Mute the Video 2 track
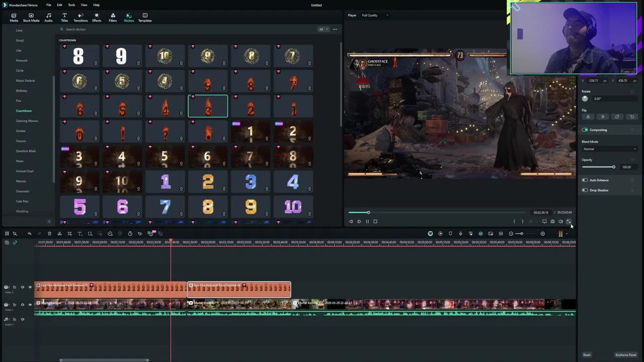 22,287
